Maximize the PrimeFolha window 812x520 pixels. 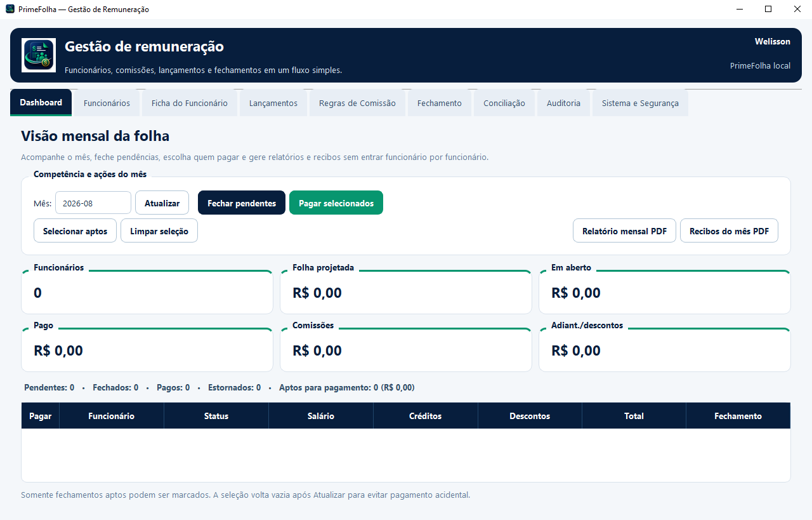(x=768, y=9)
